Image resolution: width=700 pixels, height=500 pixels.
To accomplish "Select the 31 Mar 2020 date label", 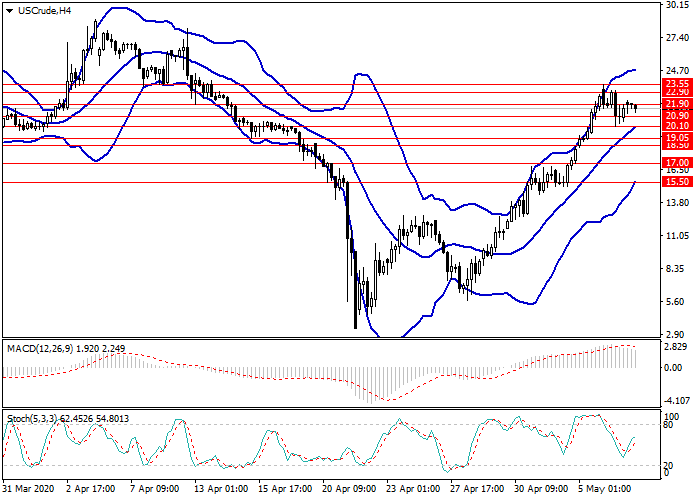I will [26, 490].
